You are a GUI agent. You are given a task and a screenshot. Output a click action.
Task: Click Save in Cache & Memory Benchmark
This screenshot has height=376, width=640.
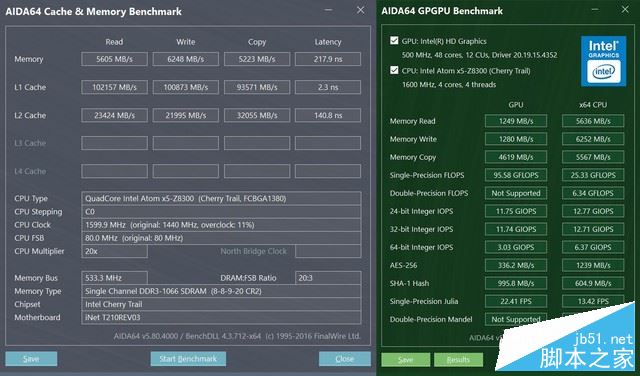coord(31,359)
